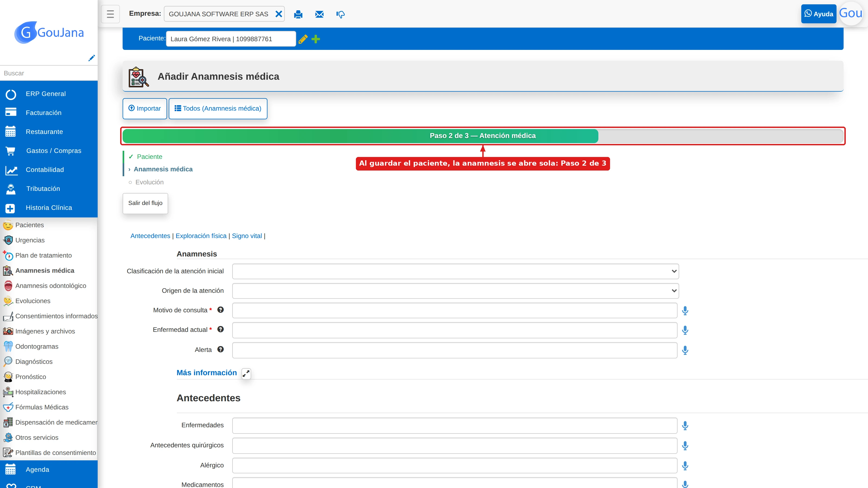This screenshot has height=488, width=868.
Task: Click the Paso 2 de 3 progress bar
Action: click(483, 136)
